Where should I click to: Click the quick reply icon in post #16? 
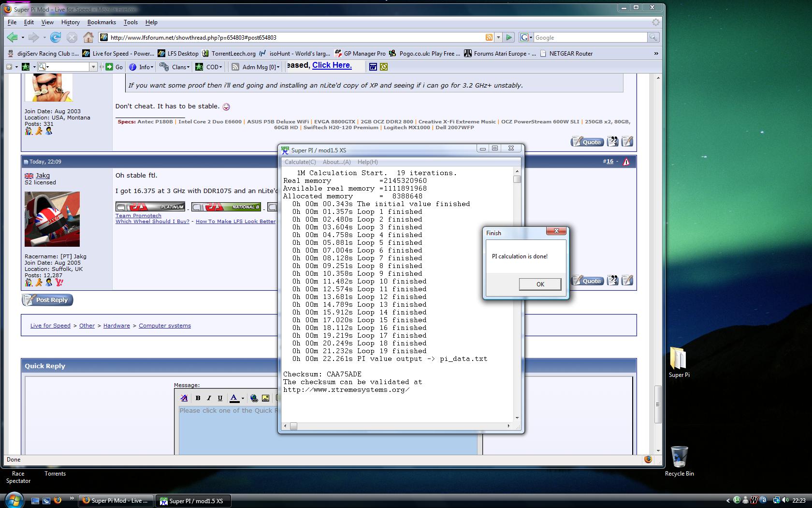(x=627, y=280)
